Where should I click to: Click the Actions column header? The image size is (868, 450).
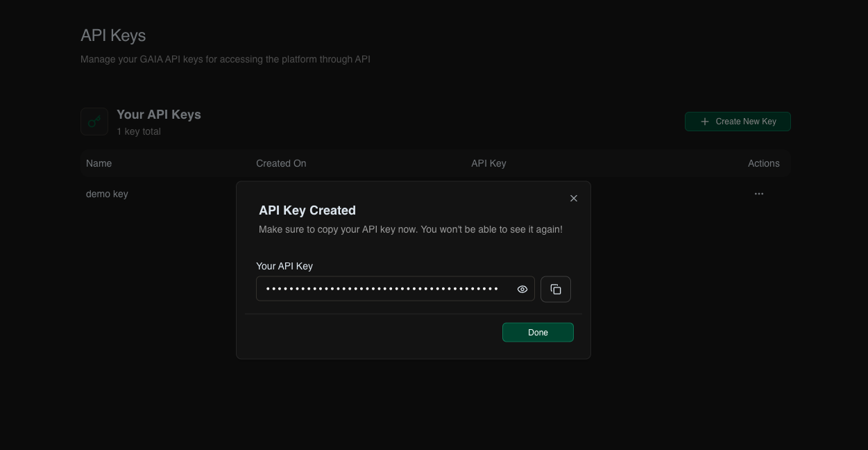[763, 163]
